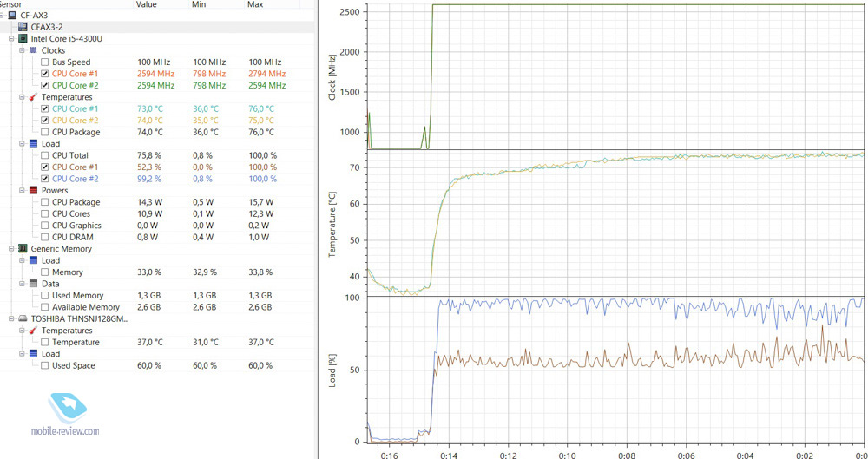
Task: Click the Load icon under TOSHIBA drive
Action: pos(33,354)
